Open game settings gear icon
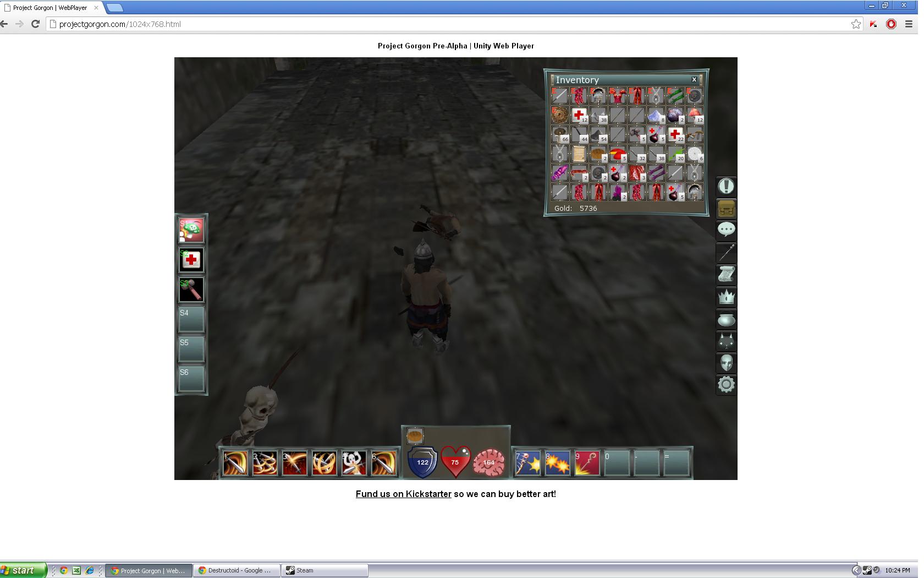 tap(726, 384)
